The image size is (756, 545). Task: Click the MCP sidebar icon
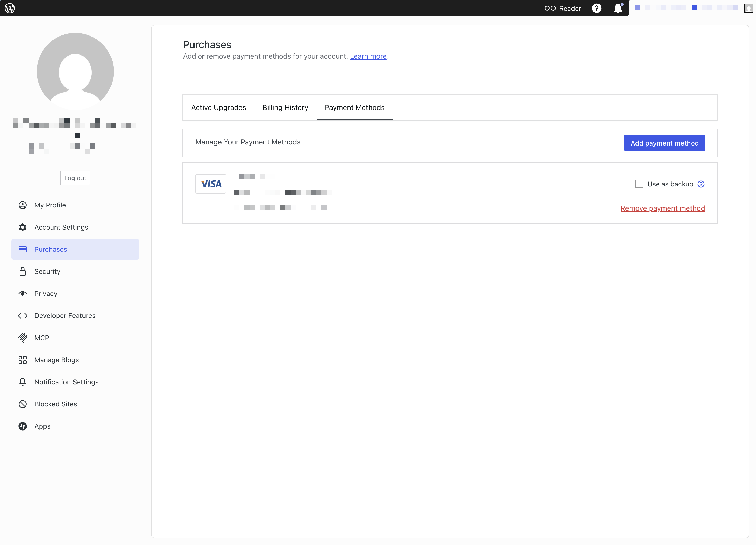[22, 338]
